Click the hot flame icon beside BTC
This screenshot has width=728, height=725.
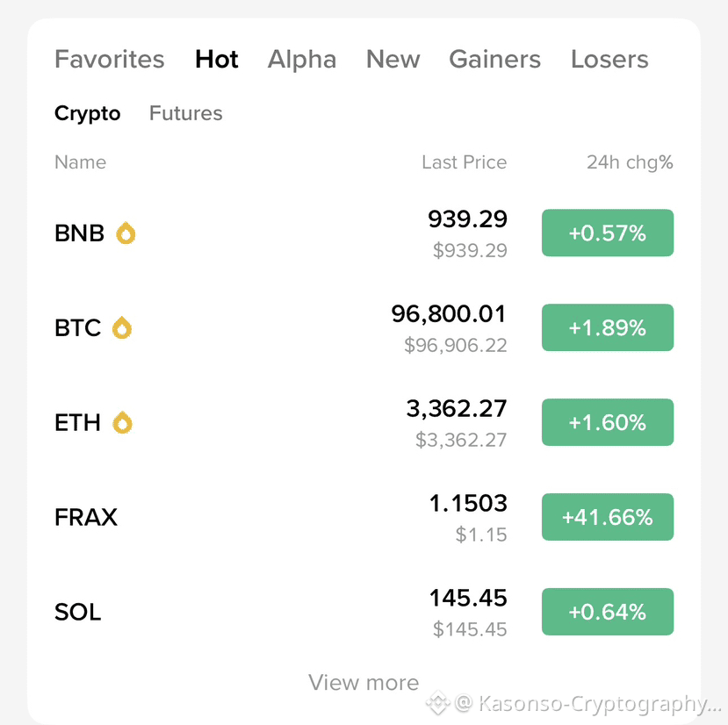tap(122, 328)
